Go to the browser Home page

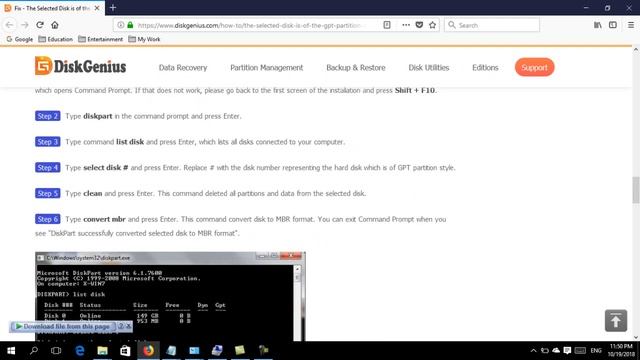tap(55, 25)
